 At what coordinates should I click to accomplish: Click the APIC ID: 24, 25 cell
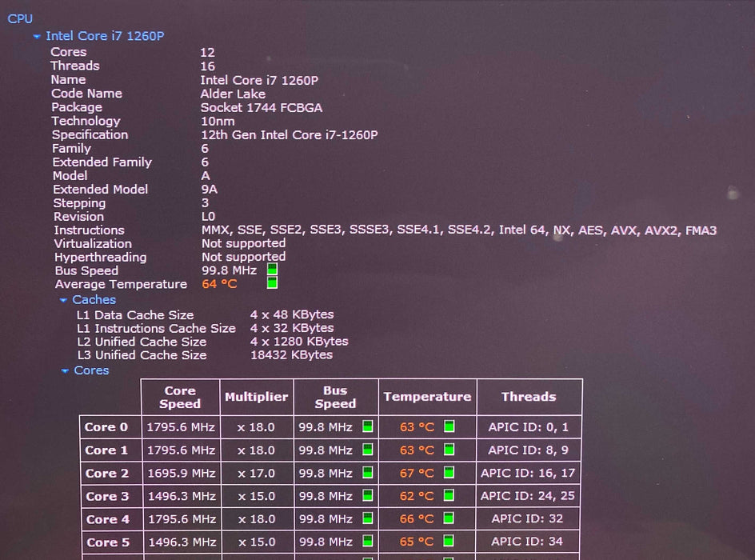pyautogui.click(x=528, y=496)
